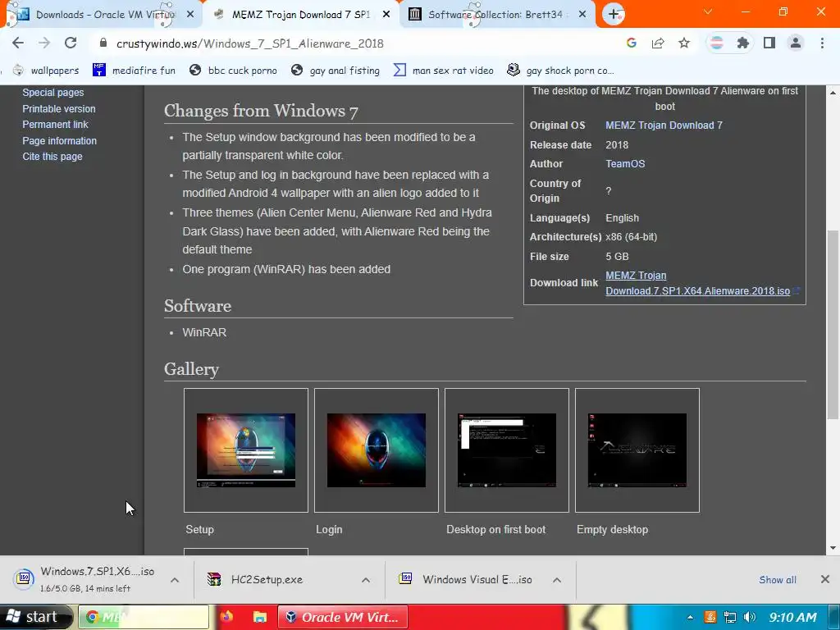Open the wallpapers bookmark
This screenshot has height=630, width=840.
pyautogui.click(x=46, y=71)
